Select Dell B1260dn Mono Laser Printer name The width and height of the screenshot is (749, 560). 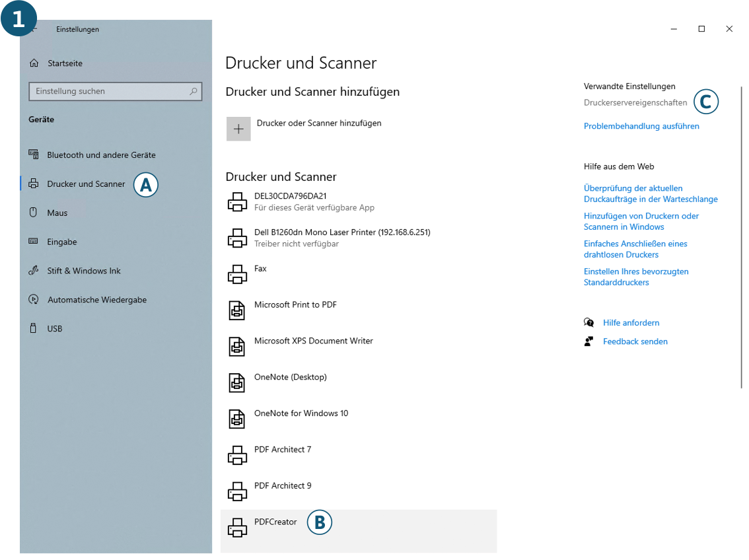coord(342,232)
